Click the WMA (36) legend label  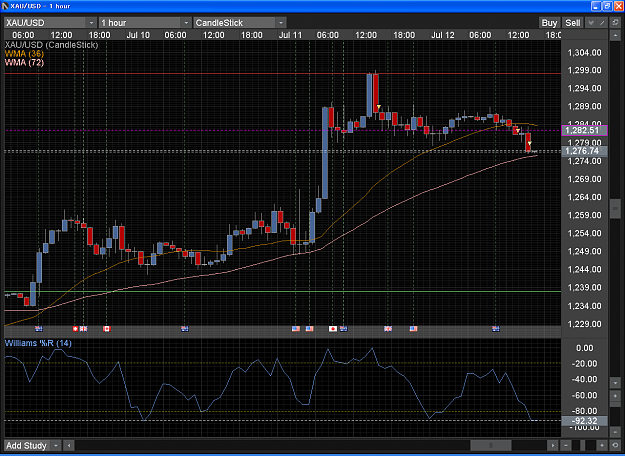tap(24, 54)
